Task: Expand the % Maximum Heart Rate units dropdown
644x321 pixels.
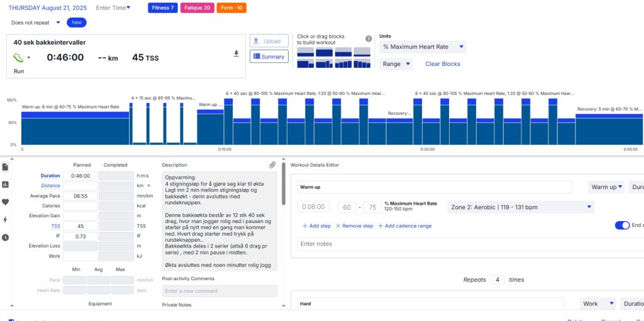Action: coord(423,47)
